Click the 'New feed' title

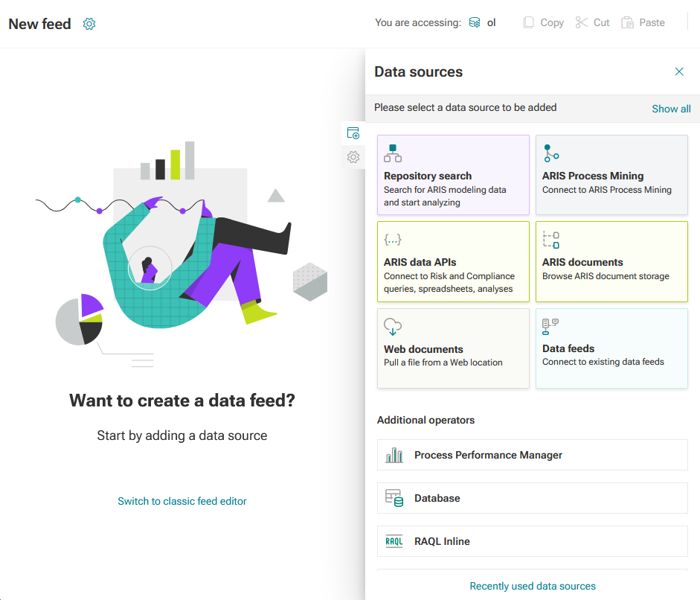pos(39,24)
